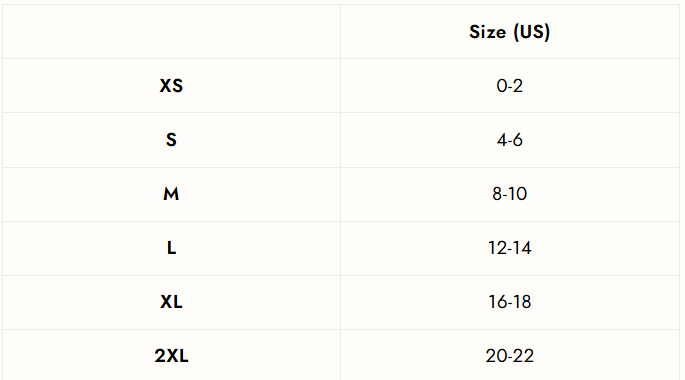Click the 20-22 size value

[x=509, y=356]
